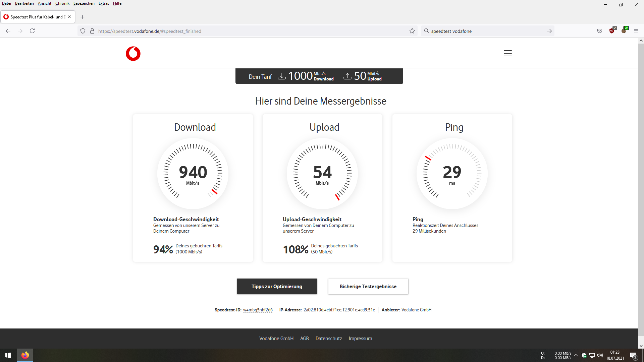
Task: Click the search field with speedtest vodafone
Action: pyautogui.click(x=486, y=31)
